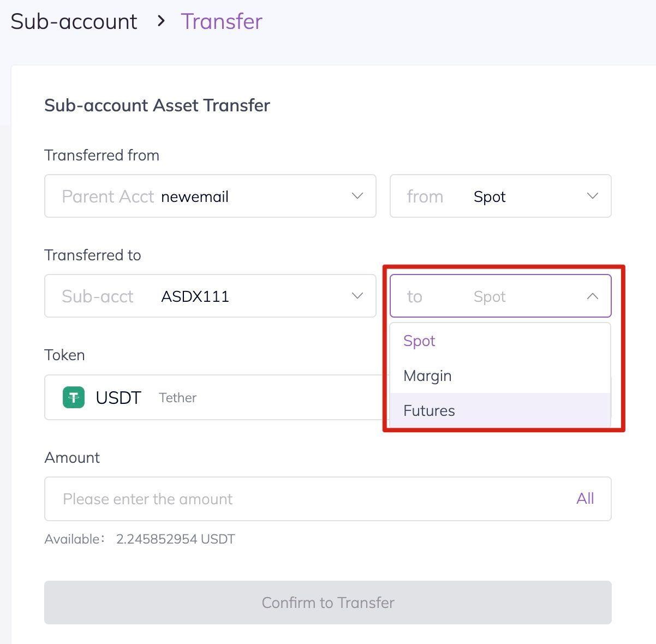This screenshot has width=656, height=644.
Task: Open the USDT token selector
Action: click(218, 397)
